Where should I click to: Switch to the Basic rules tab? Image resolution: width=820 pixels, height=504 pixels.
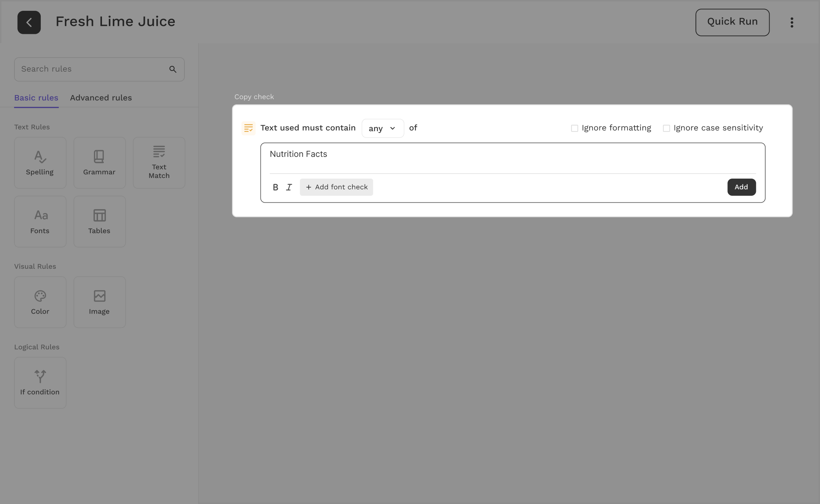point(36,98)
